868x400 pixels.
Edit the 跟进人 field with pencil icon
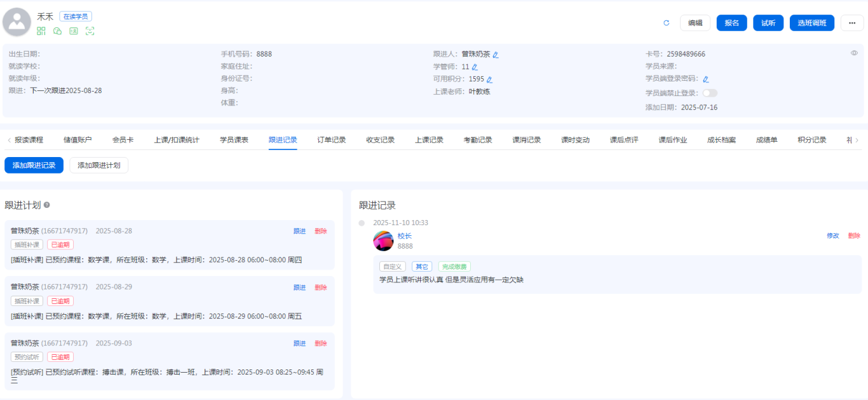tap(496, 55)
